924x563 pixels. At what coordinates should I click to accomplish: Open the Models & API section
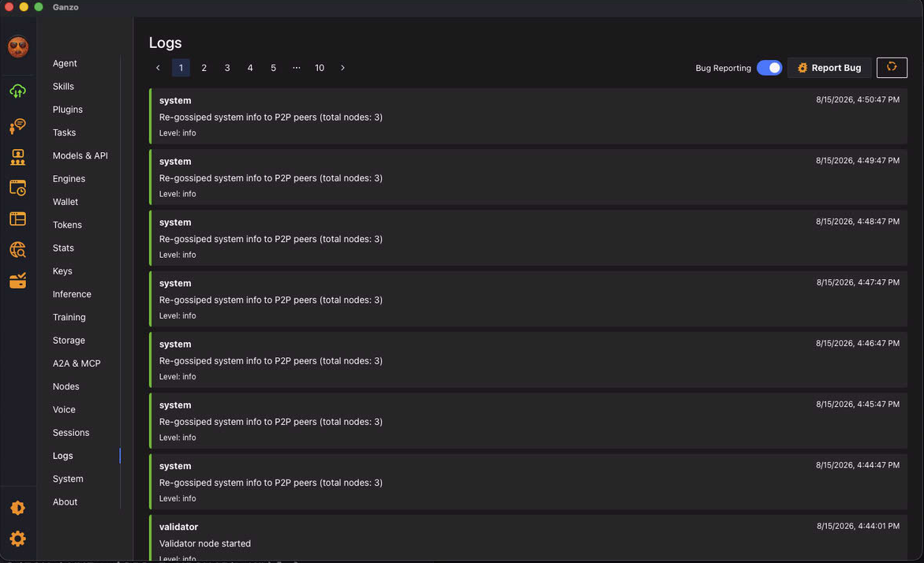80,155
